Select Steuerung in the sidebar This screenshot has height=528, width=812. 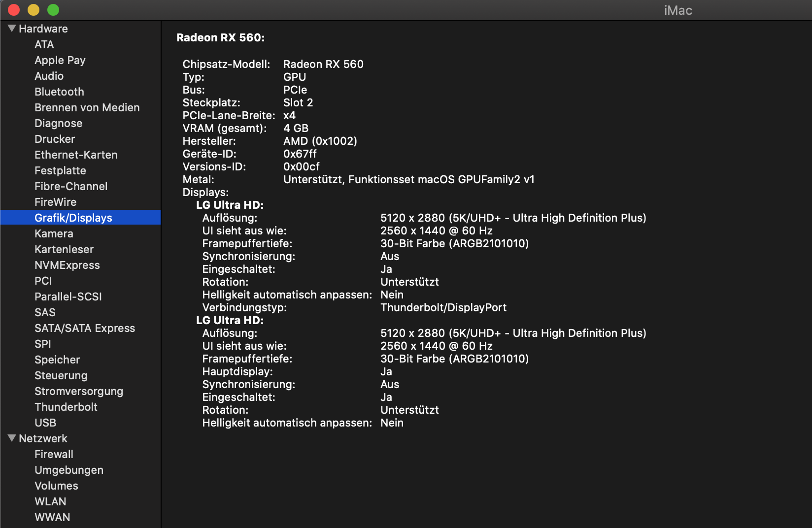pos(61,375)
